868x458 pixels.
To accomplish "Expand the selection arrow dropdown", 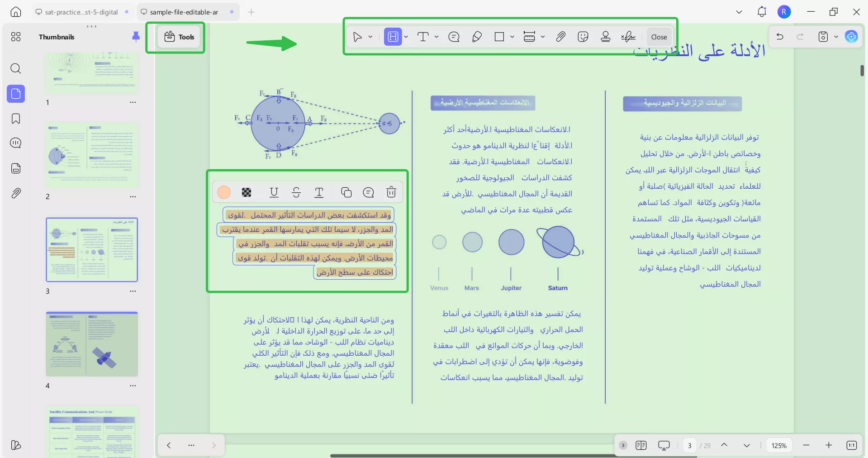I will tap(370, 37).
